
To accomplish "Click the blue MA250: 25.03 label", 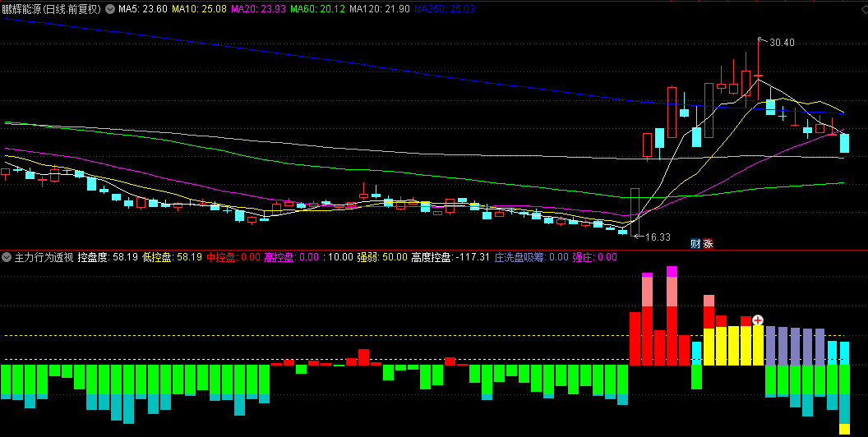I will (445, 9).
